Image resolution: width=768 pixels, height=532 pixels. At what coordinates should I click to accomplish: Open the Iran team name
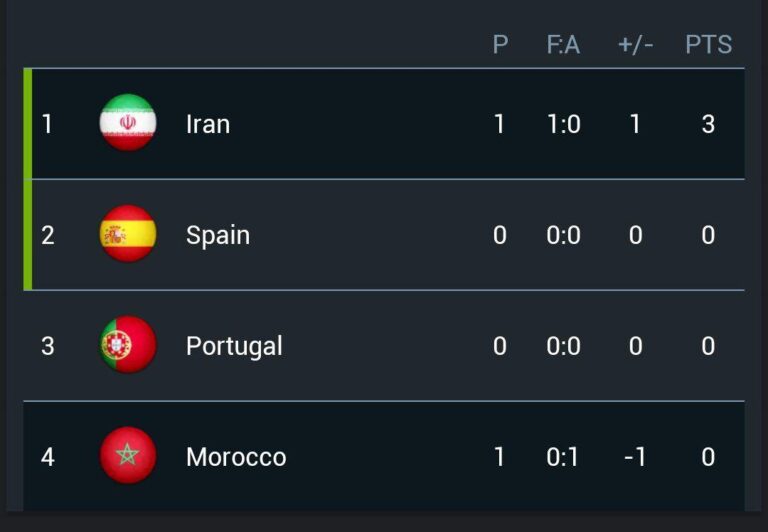coord(208,124)
